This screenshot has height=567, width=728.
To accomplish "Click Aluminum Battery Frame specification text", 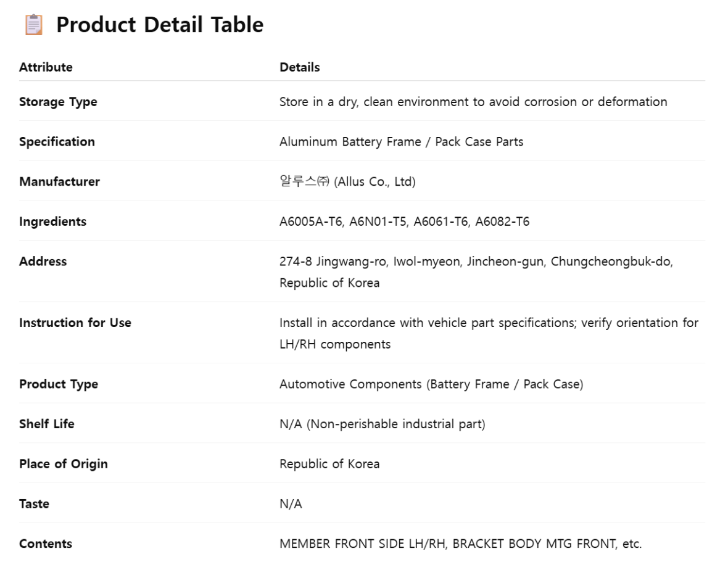I will click(x=401, y=142).
